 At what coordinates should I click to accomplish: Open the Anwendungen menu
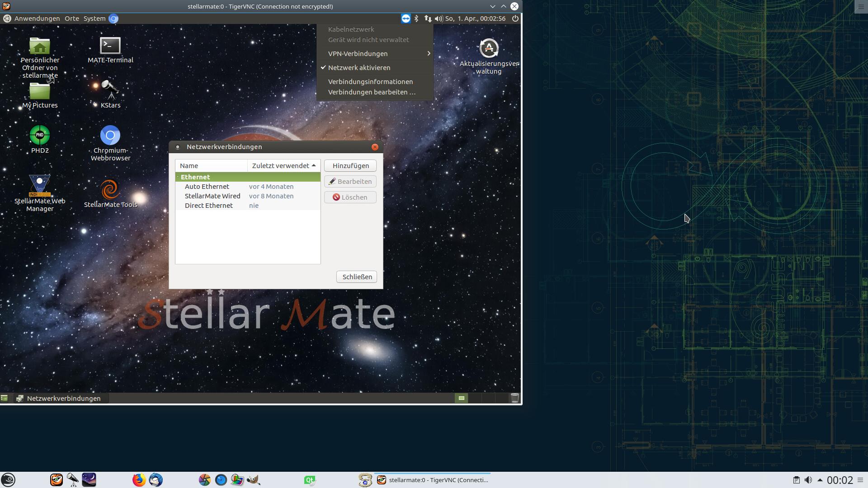37,19
